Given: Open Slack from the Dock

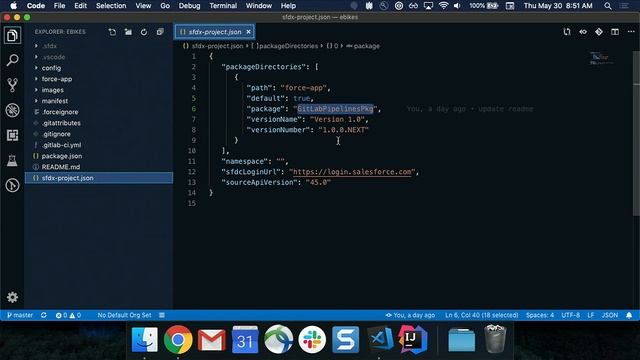Looking at the screenshot, I should (312, 339).
